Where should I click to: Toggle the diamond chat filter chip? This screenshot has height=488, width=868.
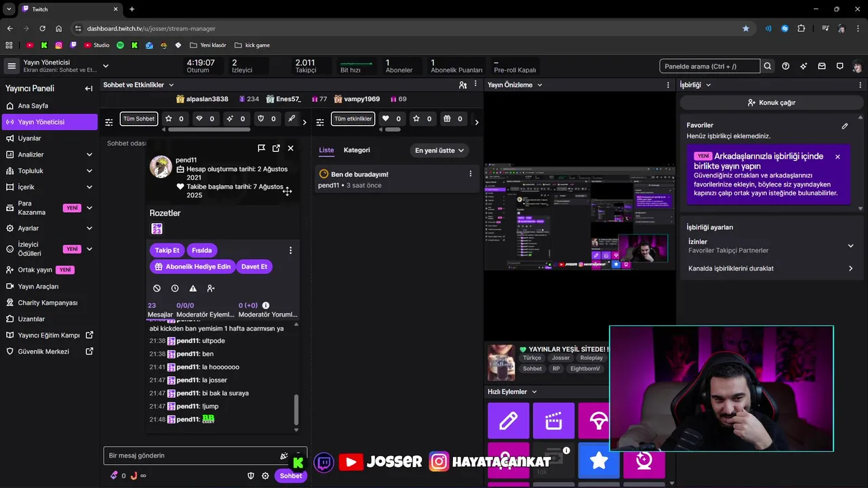[x=205, y=119]
